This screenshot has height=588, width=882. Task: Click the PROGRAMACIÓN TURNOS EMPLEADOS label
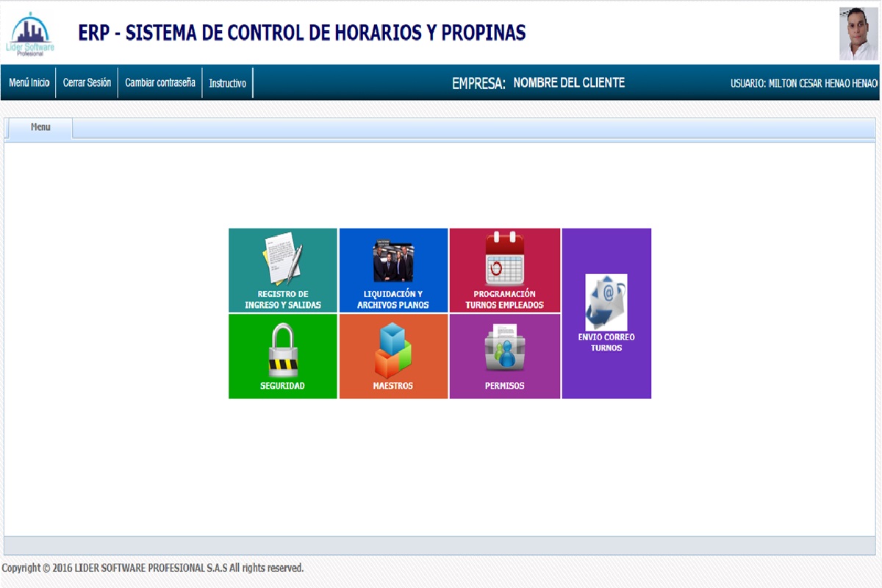tap(505, 299)
